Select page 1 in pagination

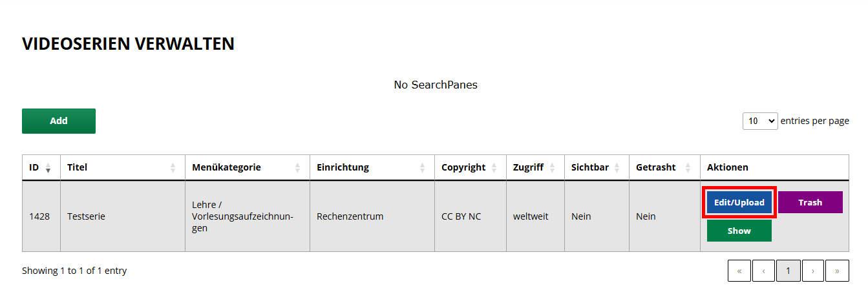(x=788, y=271)
